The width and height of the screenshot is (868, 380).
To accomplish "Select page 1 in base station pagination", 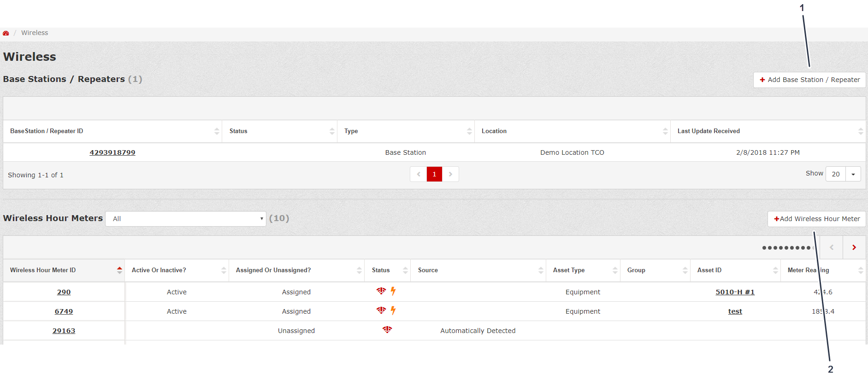I will point(434,174).
